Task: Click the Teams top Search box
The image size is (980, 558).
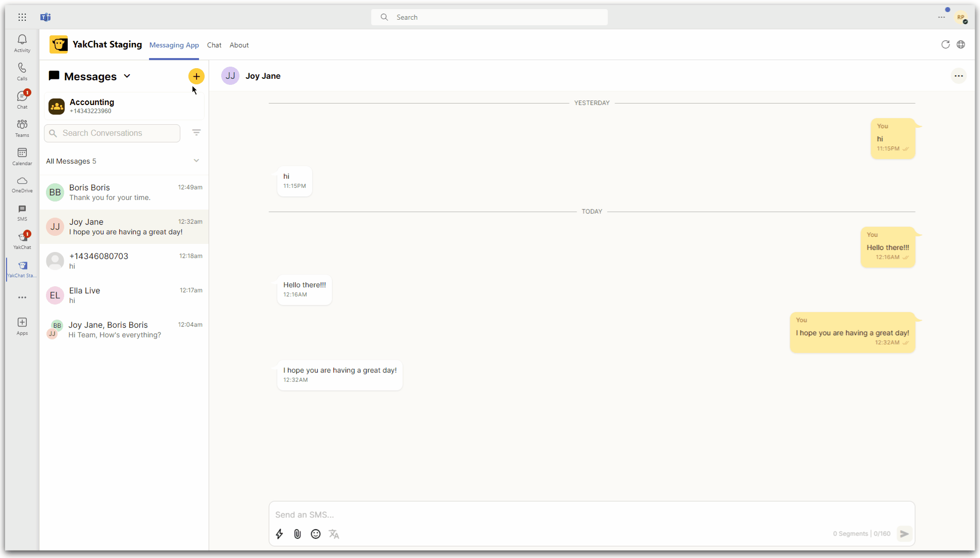Action: [489, 17]
